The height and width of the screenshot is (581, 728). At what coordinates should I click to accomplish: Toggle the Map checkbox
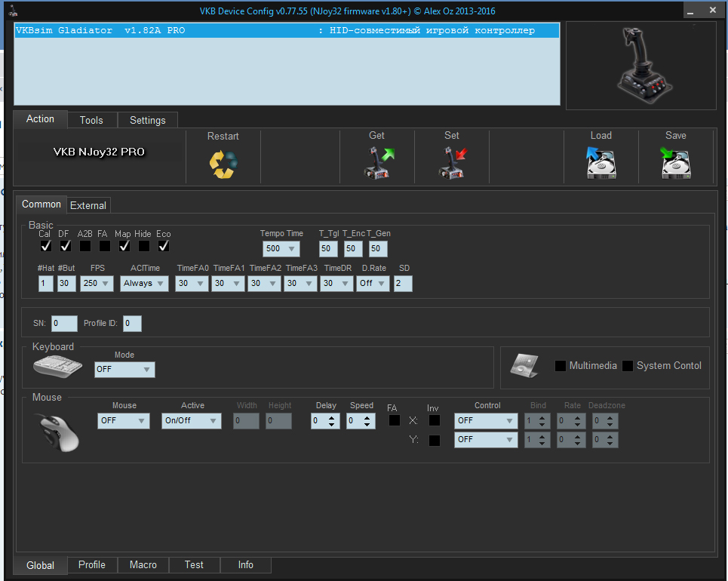coord(124,246)
